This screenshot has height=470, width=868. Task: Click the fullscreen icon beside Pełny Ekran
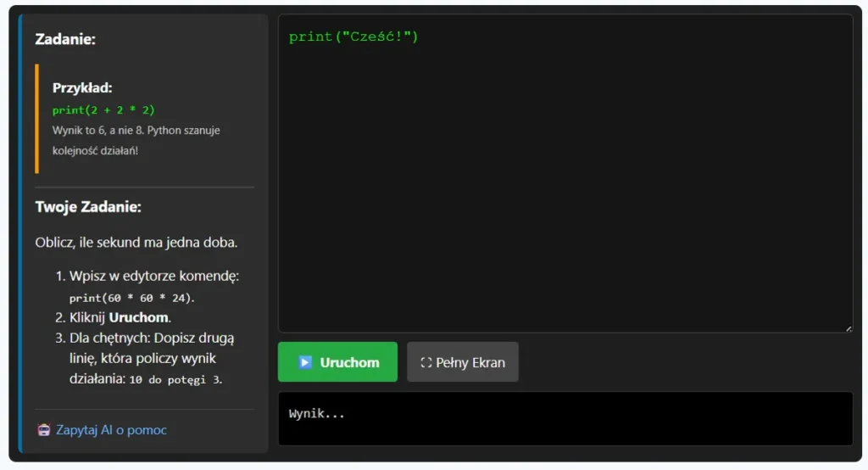click(x=426, y=362)
